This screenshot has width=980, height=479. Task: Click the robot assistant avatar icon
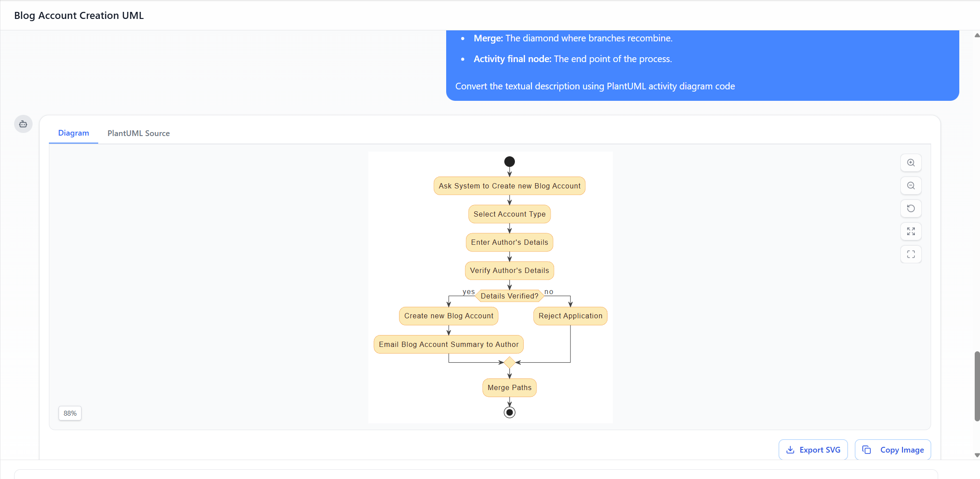coord(23,124)
